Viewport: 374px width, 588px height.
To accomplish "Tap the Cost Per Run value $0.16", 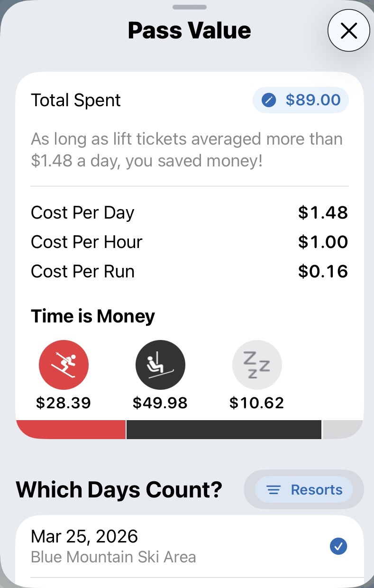I will point(323,272).
